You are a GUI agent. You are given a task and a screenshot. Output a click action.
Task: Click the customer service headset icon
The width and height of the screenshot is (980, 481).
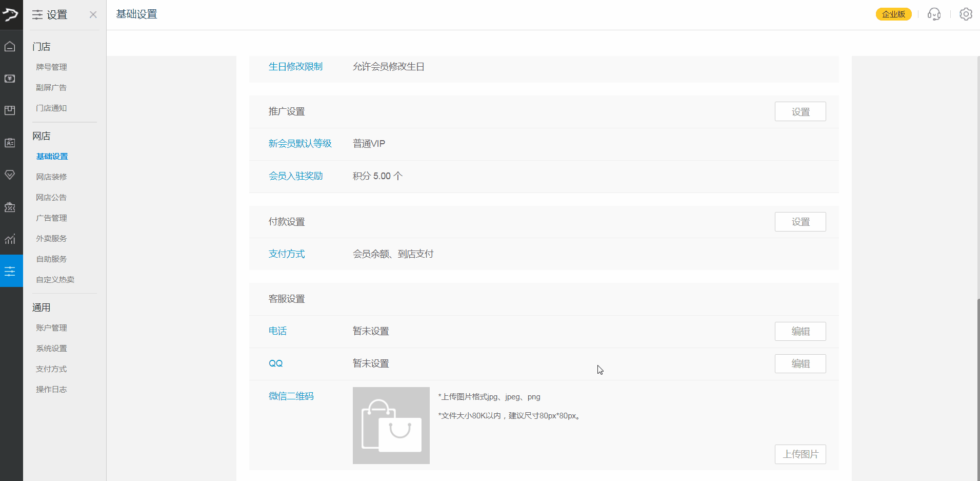934,14
